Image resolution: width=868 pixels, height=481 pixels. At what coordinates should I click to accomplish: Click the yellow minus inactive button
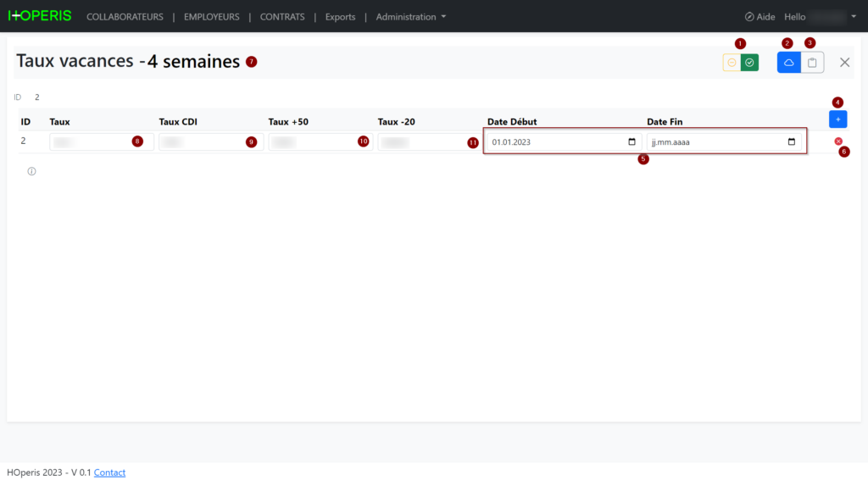732,63
